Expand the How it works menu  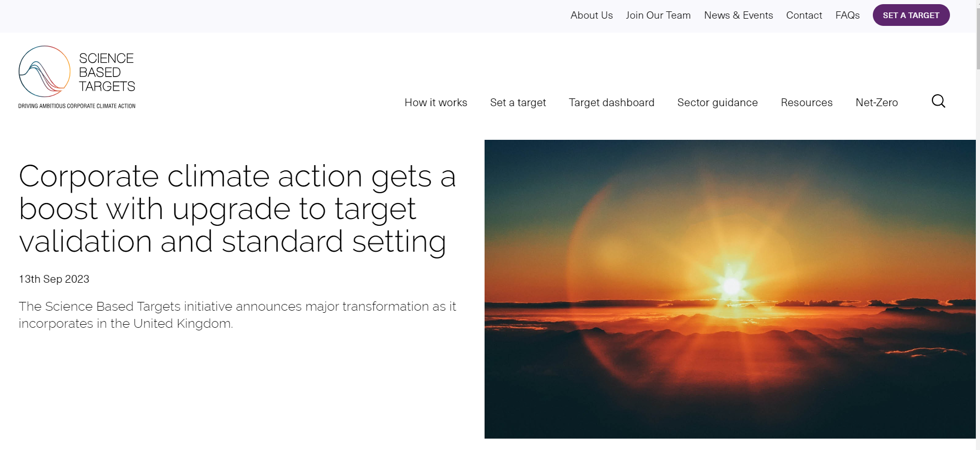[435, 103]
